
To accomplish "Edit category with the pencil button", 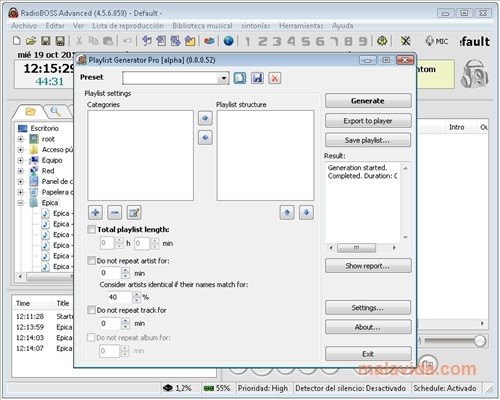I will (134, 212).
